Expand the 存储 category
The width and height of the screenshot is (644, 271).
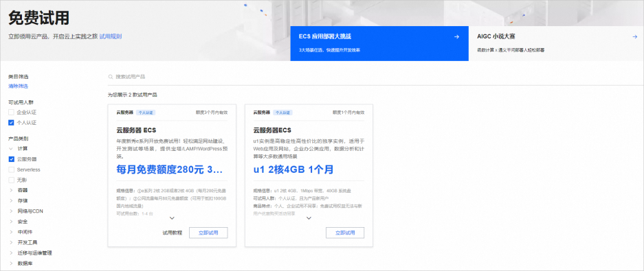click(x=11, y=201)
